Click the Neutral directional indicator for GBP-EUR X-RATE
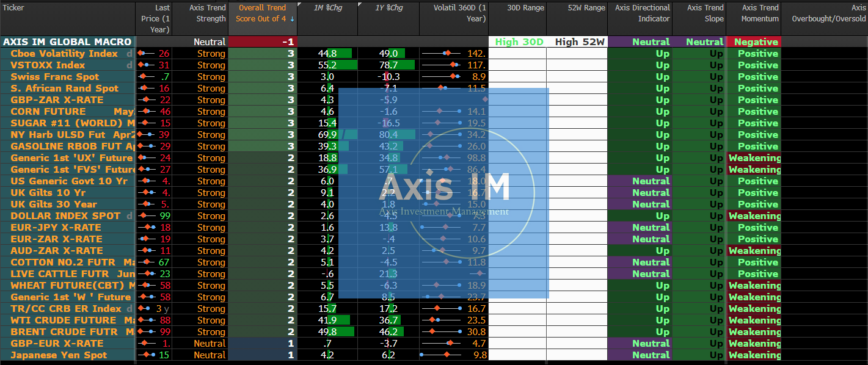 [640, 344]
